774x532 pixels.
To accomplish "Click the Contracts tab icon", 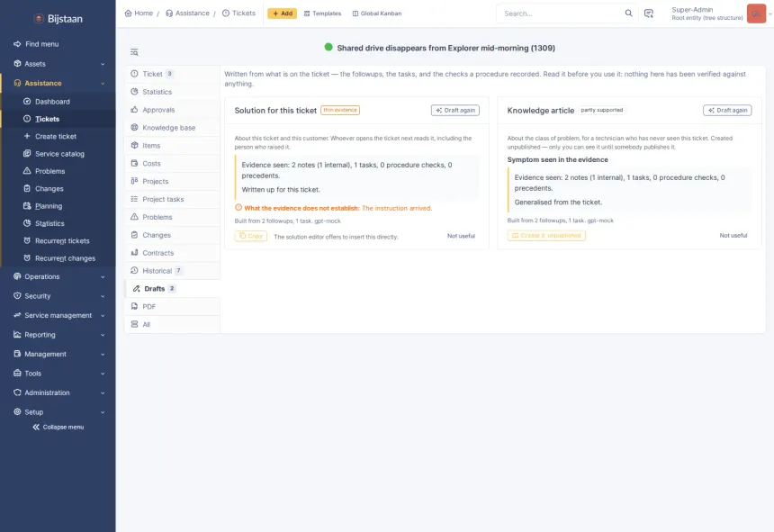I will click(x=134, y=253).
